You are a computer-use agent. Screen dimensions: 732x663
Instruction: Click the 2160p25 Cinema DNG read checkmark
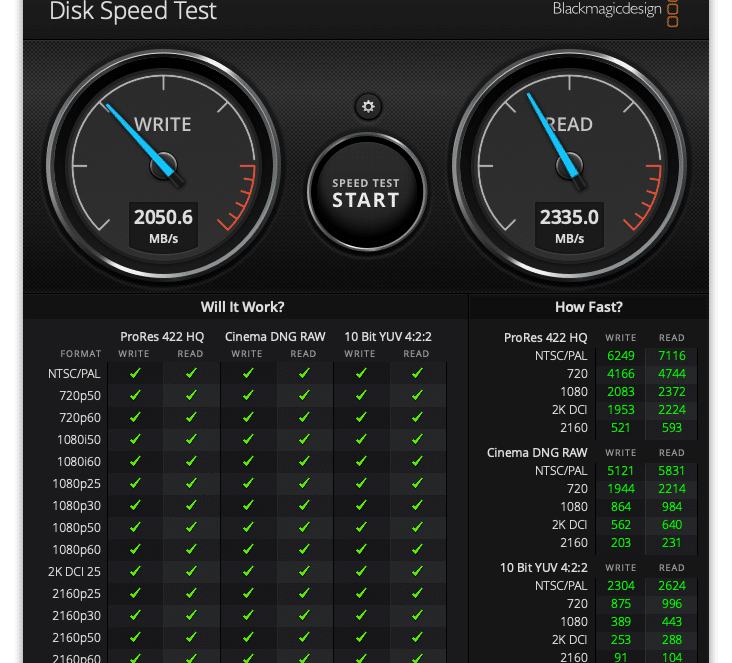tap(304, 593)
